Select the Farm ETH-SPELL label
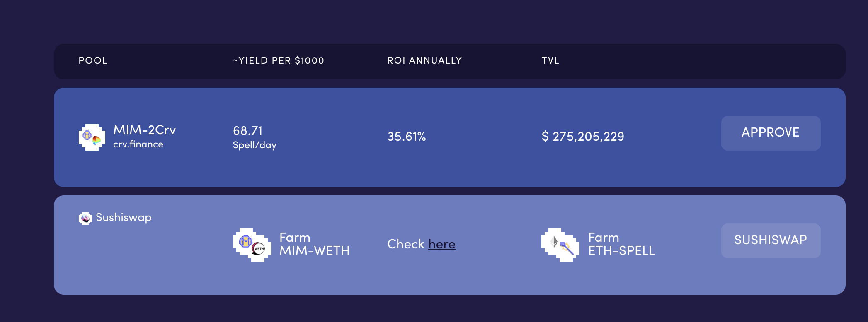 621,244
